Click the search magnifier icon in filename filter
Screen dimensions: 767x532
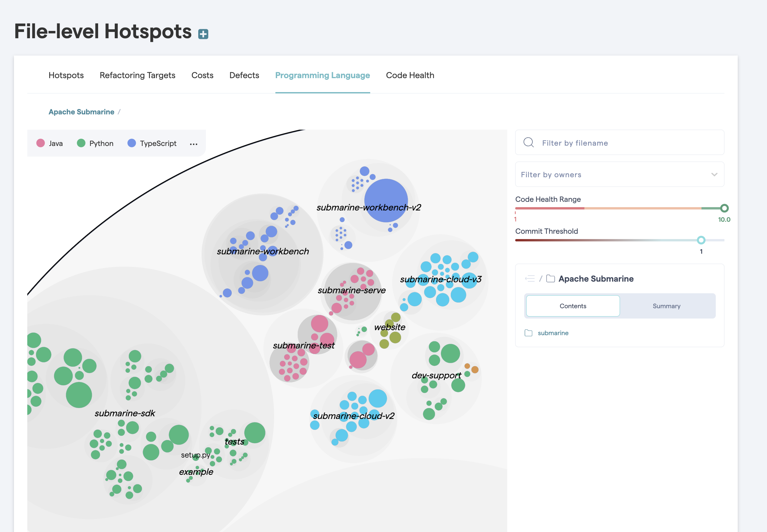[x=529, y=143]
